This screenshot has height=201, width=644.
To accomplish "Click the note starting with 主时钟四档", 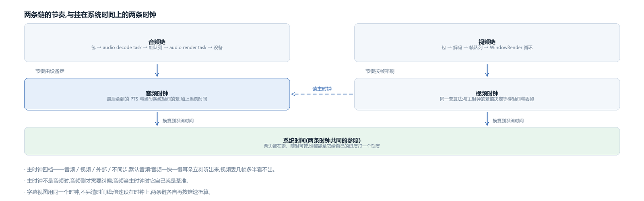I will pos(151,170).
